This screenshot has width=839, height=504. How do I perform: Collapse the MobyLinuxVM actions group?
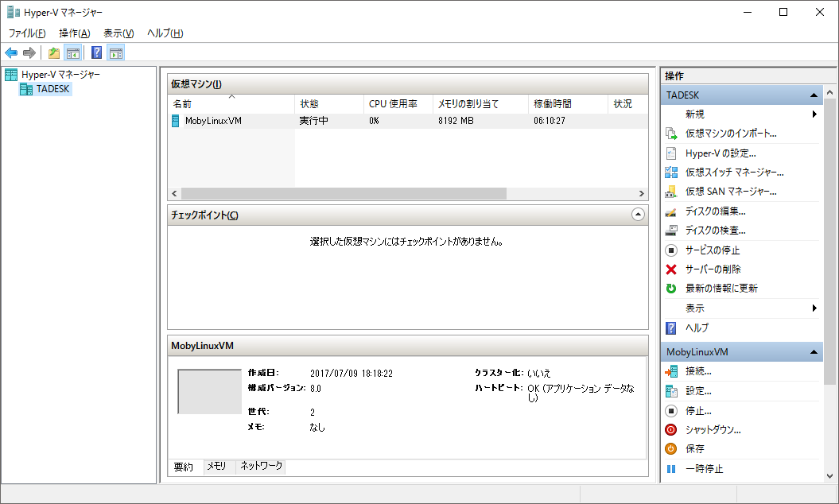point(814,352)
